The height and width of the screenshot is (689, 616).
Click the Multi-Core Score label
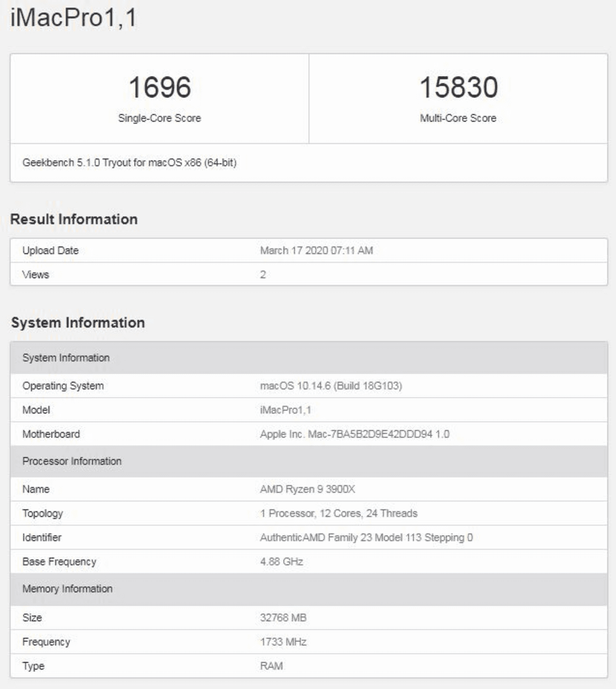(x=458, y=118)
